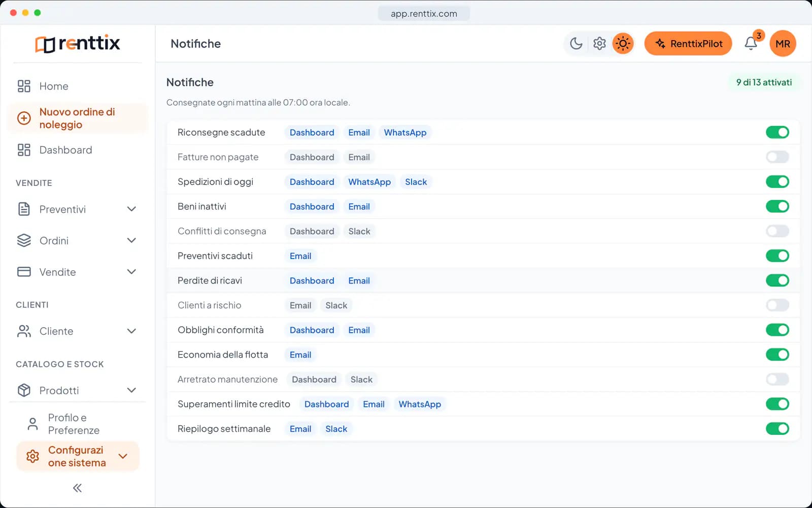Open Profilo e Preferenze
This screenshot has height=508, width=812.
coord(77,424)
